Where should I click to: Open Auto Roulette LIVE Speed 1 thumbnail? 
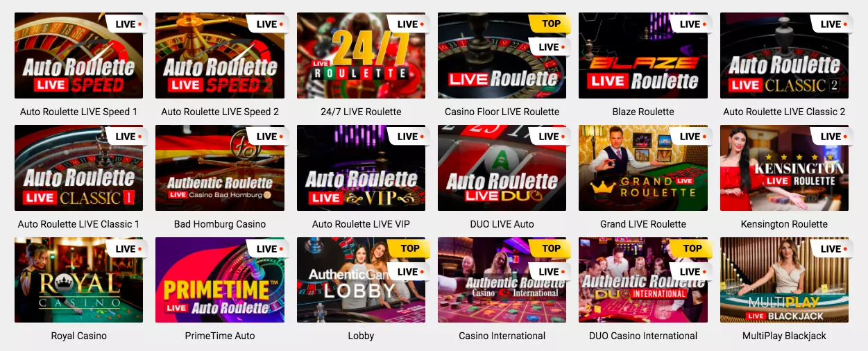(x=78, y=55)
